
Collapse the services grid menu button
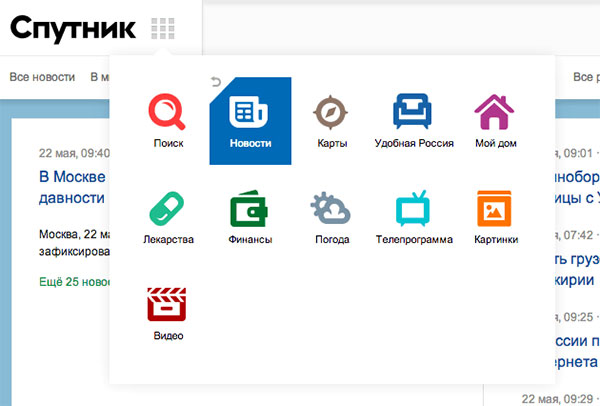coord(162,28)
